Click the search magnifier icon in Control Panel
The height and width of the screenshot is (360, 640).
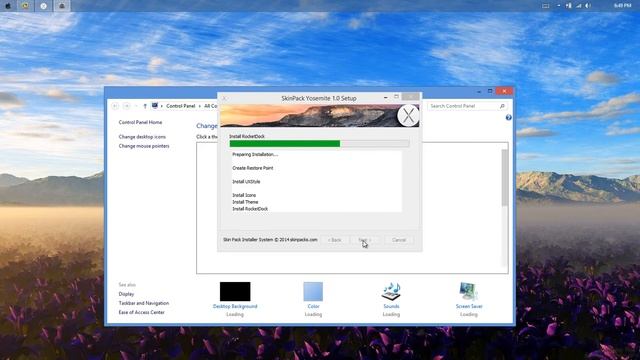point(502,106)
